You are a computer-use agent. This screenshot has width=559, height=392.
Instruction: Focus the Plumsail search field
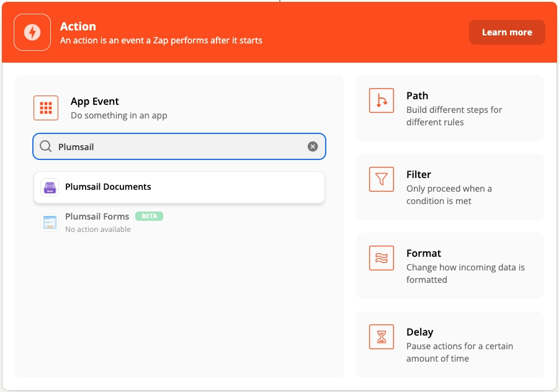tap(179, 146)
